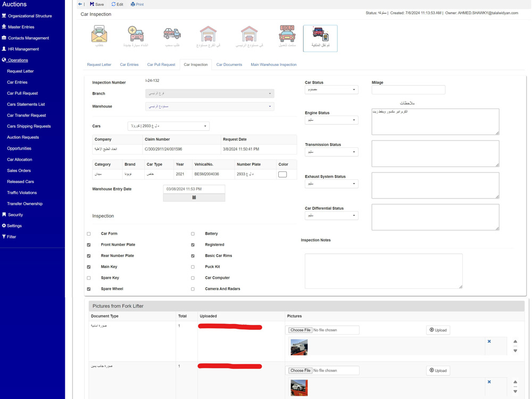This screenshot has height=399, width=532.
Task: Switch to the Request Letter tab
Action: click(x=99, y=64)
